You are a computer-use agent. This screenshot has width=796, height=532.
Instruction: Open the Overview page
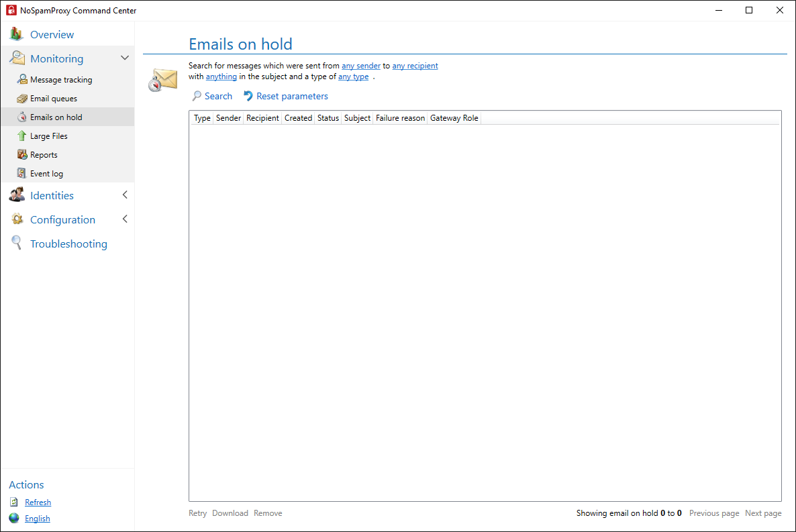pos(52,34)
